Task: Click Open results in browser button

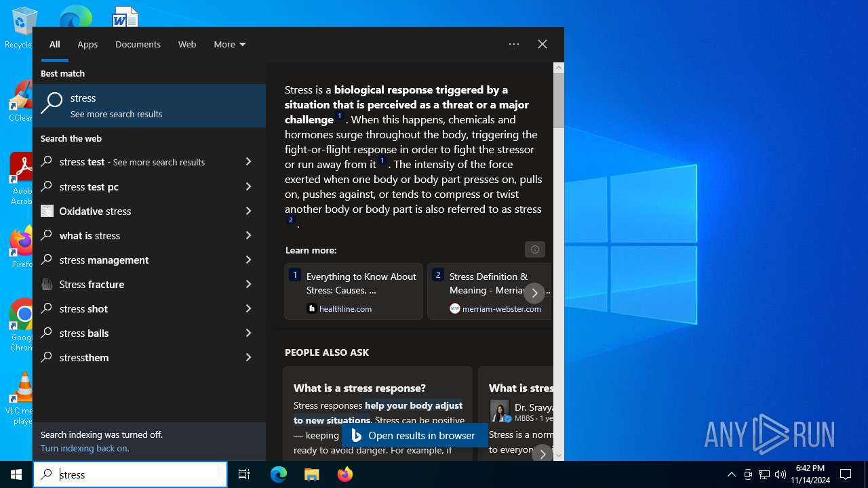Action: pyautogui.click(x=414, y=435)
